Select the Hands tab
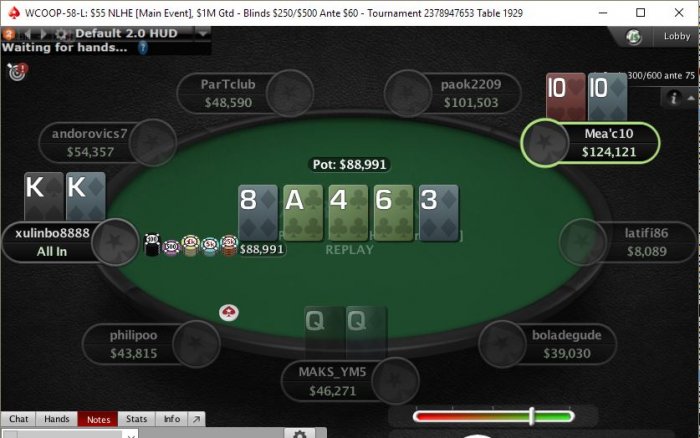Image resolution: width=700 pixels, height=438 pixels. [x=57, y=419]
